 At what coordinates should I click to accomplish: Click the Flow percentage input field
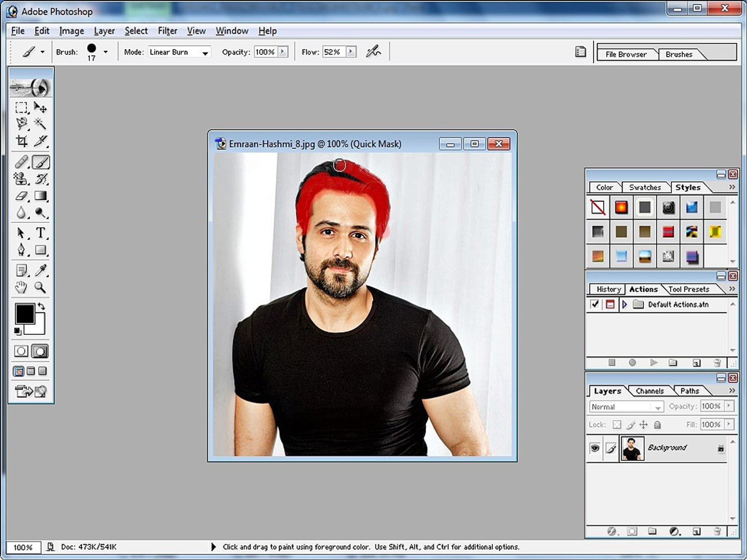pyautogui.click(x=334, y=52)
